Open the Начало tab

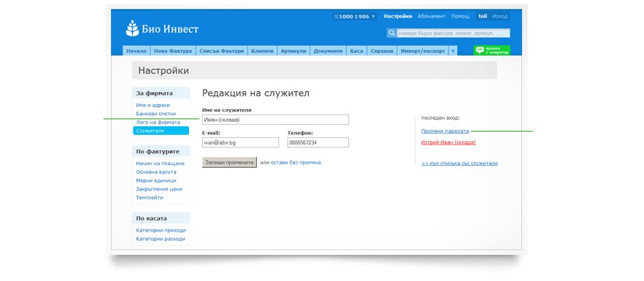(136, 51)
